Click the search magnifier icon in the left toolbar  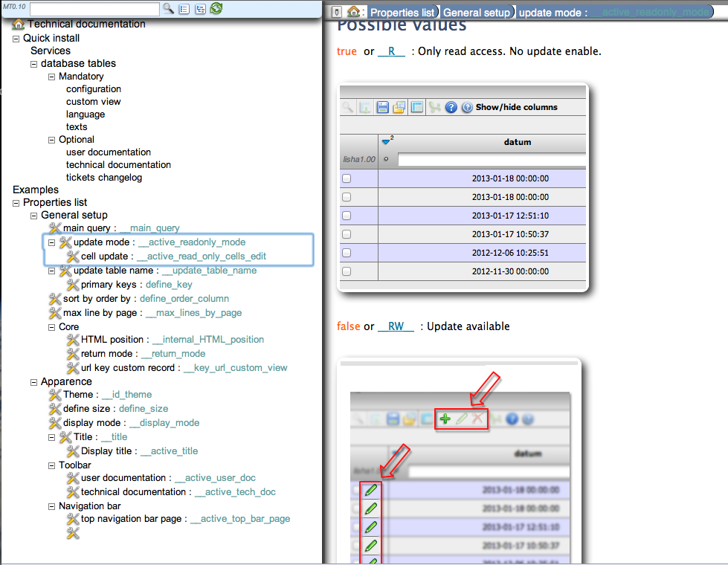click(167, 8)
